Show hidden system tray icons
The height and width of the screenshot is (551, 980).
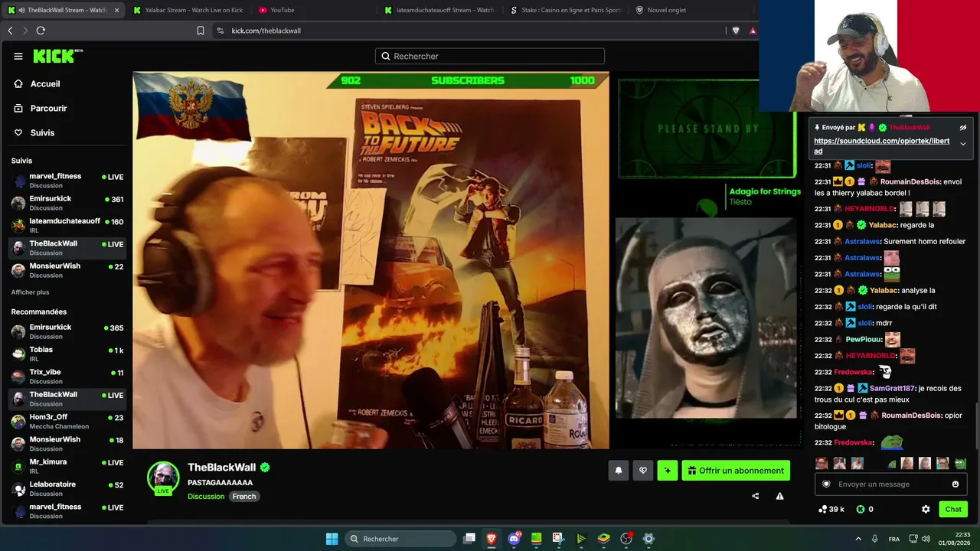858,539
